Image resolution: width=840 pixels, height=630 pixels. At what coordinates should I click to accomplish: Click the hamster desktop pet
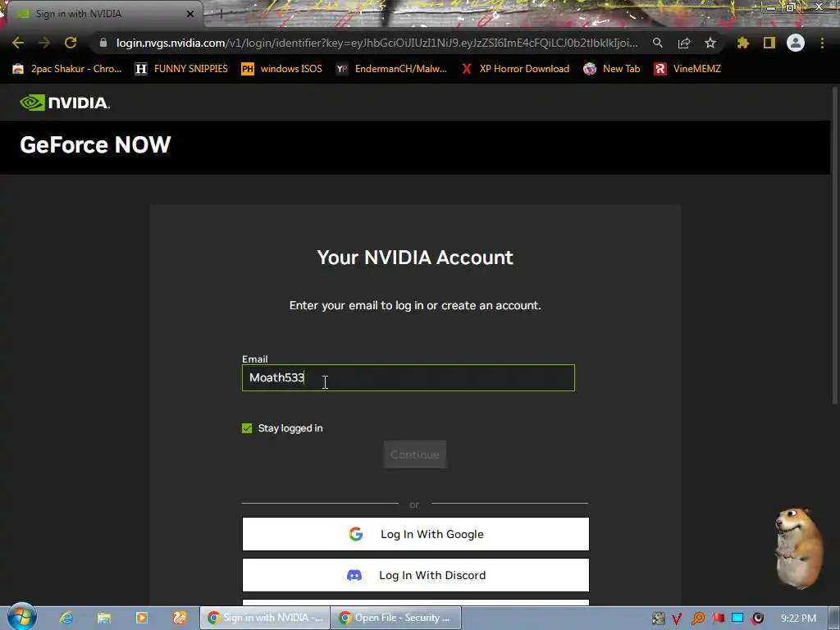[x=797, y=548]
